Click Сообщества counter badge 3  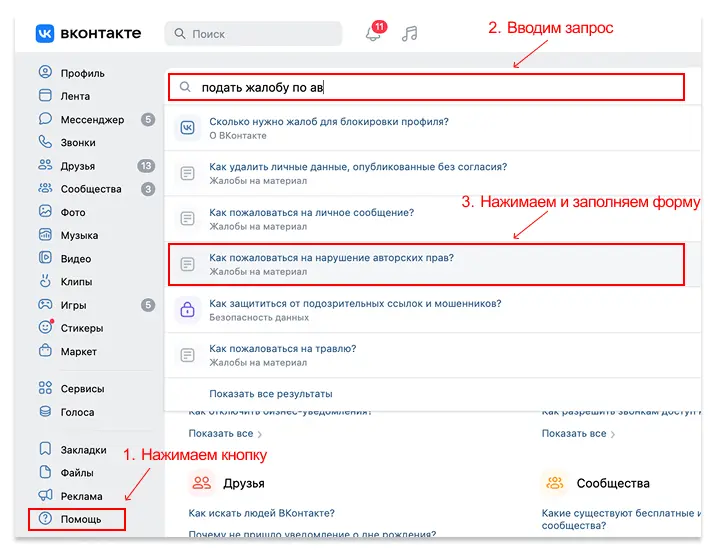147,189
